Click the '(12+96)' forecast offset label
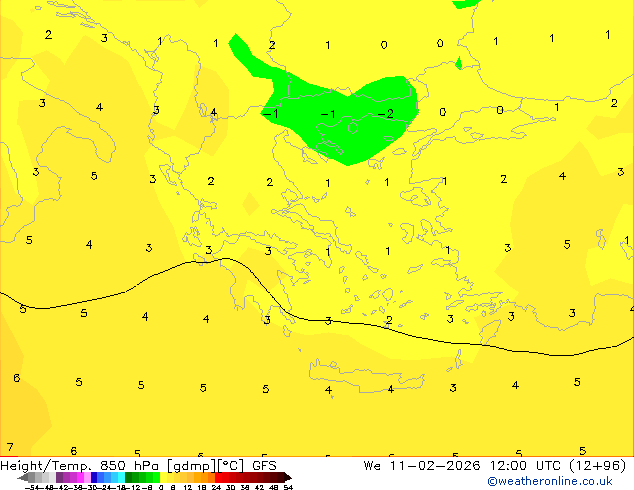 click(x=597, y=466)
